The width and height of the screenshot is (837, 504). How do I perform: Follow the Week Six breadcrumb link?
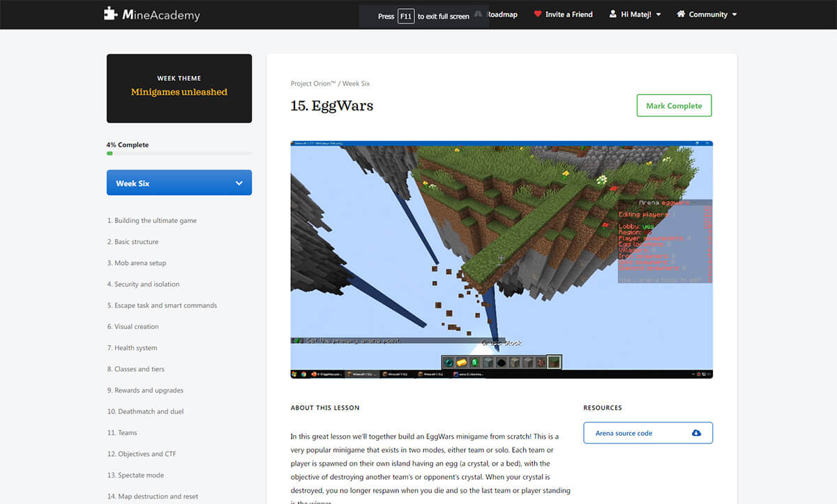[356, 84]
